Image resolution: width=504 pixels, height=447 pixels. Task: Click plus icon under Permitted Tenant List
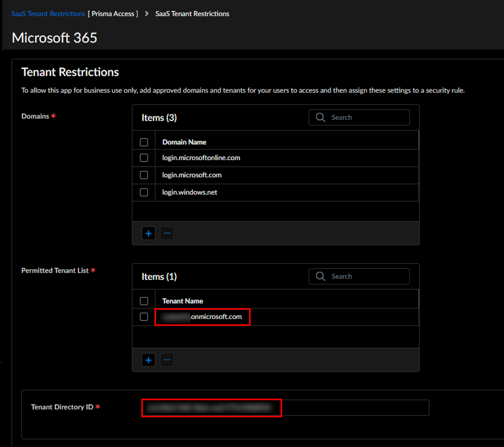tap(148, 360)
